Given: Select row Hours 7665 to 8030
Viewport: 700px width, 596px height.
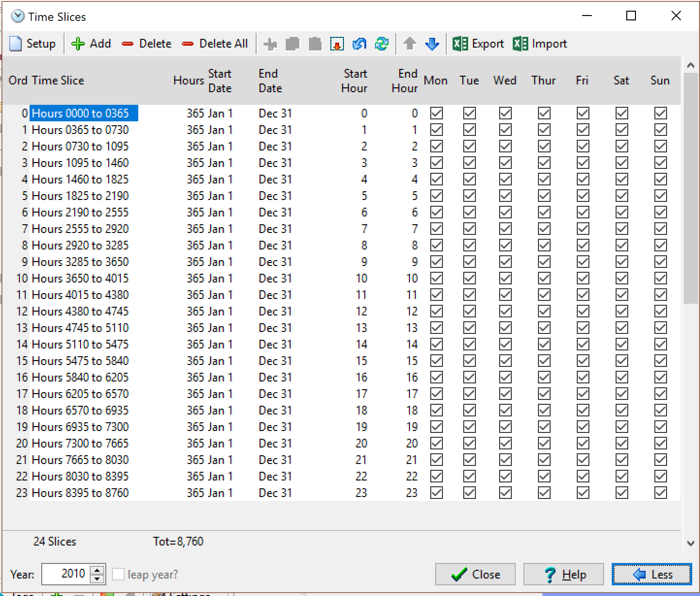Looking at the screenshot, I should click(341, 460).
